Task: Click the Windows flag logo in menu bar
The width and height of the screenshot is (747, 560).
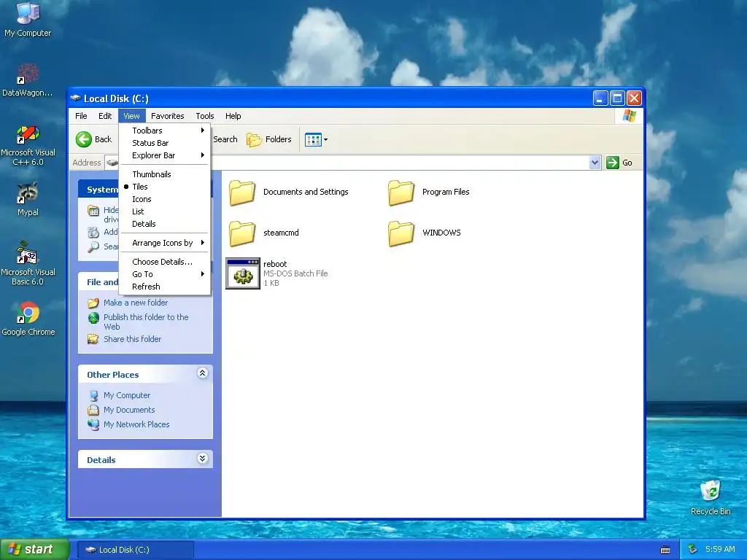Action: [x=629, y=116]
